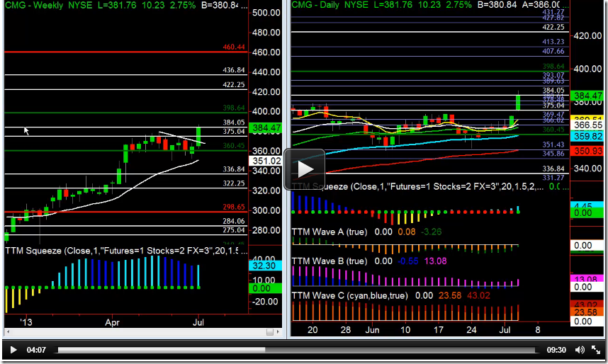The height and width of the screenshot is (364, 608).
Task: Click the green 398.64 label on weekly chart
Action: 234,108
